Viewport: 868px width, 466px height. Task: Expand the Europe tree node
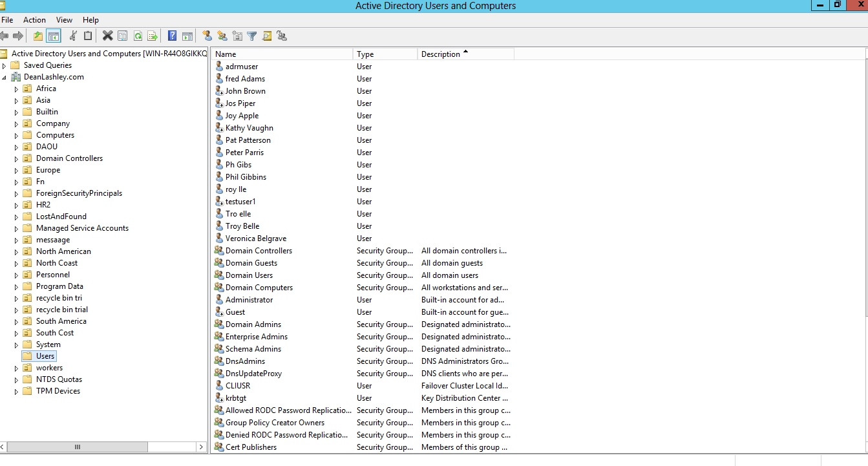(x=17, y=170)
